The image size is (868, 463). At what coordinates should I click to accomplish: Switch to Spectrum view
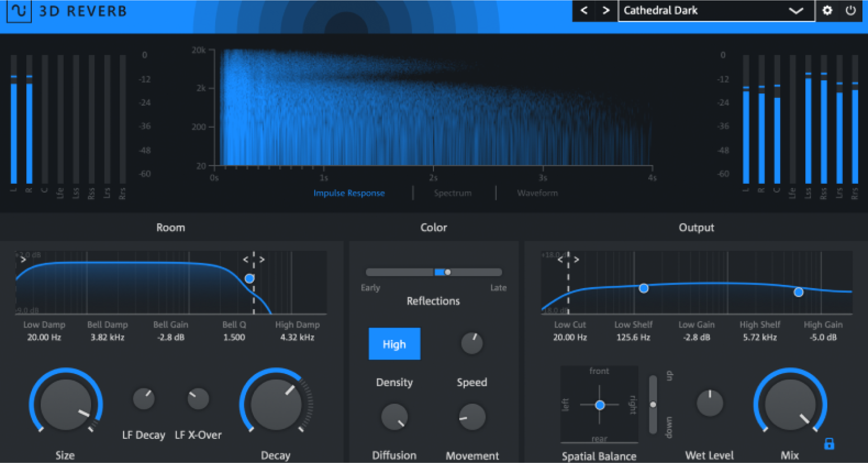pyautogui.click(x=452, y=193)
